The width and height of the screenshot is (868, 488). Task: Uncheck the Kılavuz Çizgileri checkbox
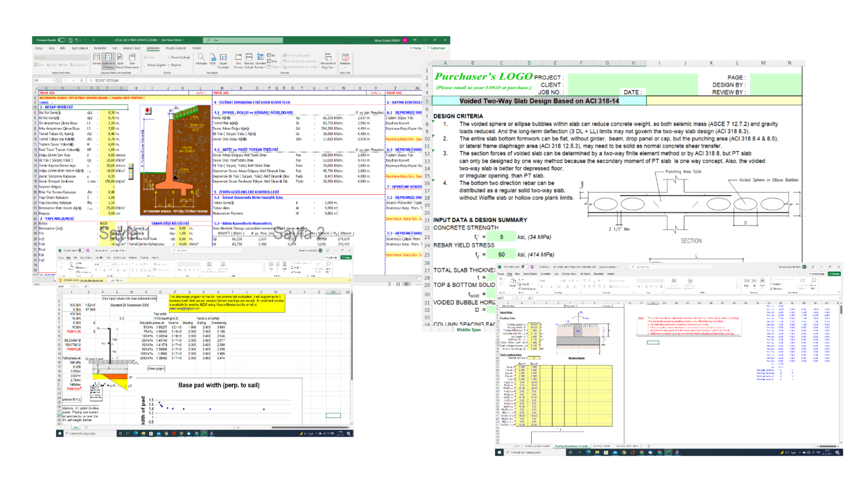click(146, 65)
